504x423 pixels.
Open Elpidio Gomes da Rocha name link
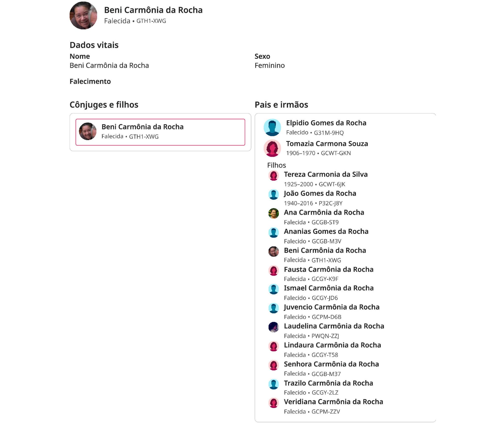pyautogui.click(x=326, y=123)
